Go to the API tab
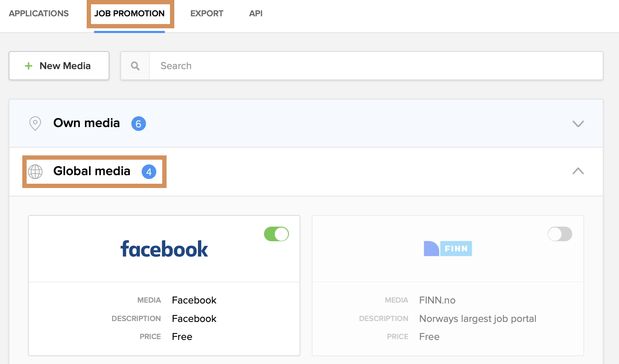 click(256, 13)
